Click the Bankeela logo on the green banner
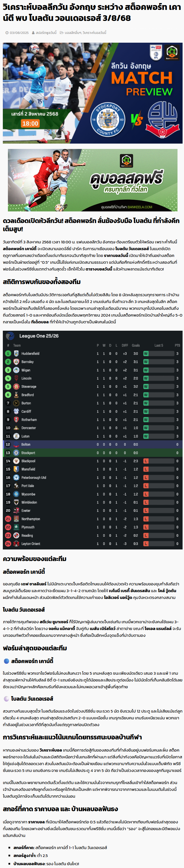 coord(126,161)
